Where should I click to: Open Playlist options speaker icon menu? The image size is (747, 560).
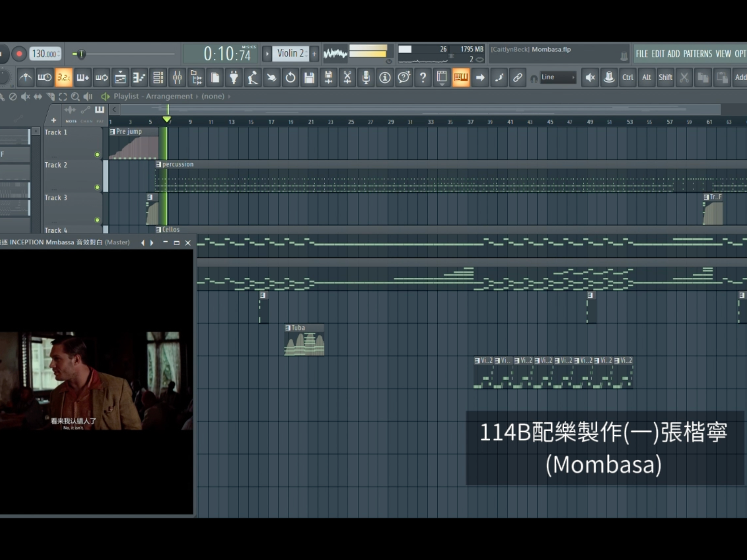105,96
